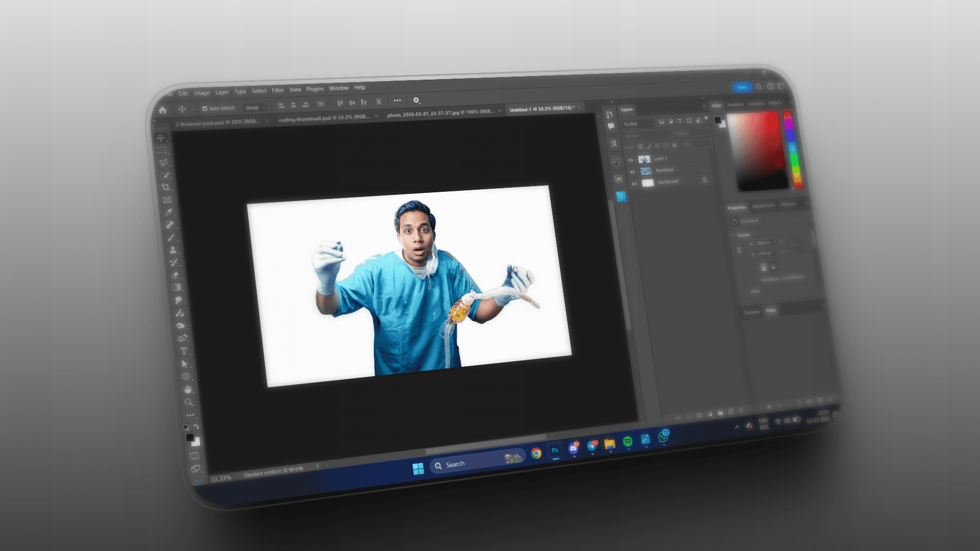This screenshot has height=551, width=980.
Task: Toggle the Auto-Select checkbox
Action: (x=205, y=109)
